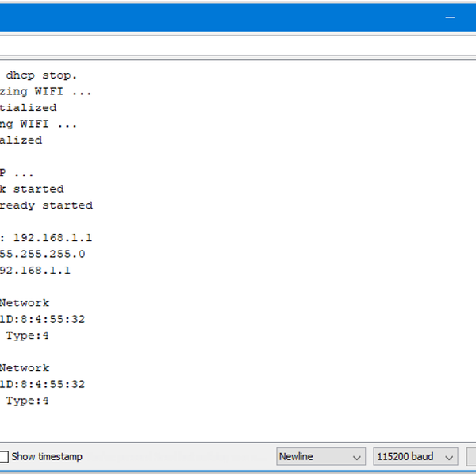Click the "92.168.1.1" gateway line
The height and width of the screenshot is (476, 476).
35,270
